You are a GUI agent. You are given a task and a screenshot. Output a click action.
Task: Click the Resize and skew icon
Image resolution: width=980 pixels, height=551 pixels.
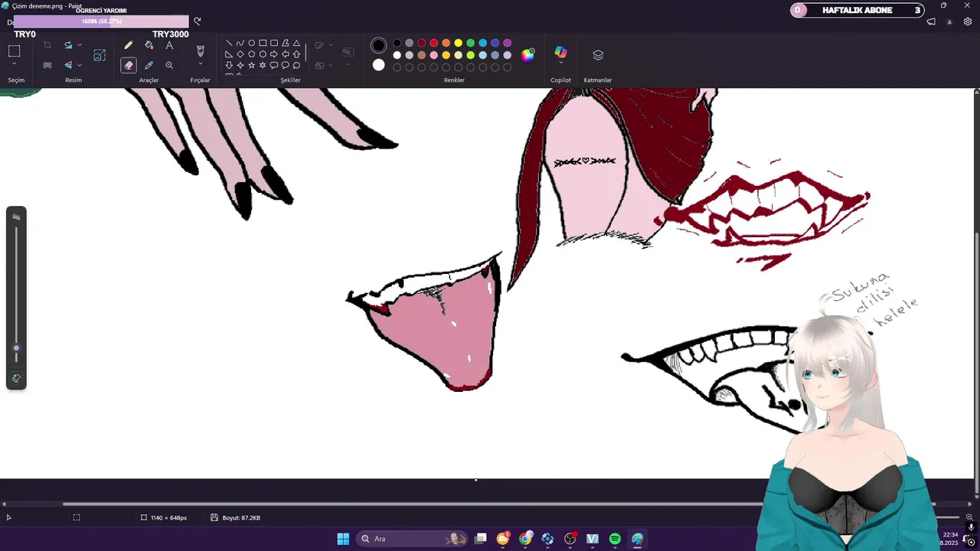click(x=100, y=55)
